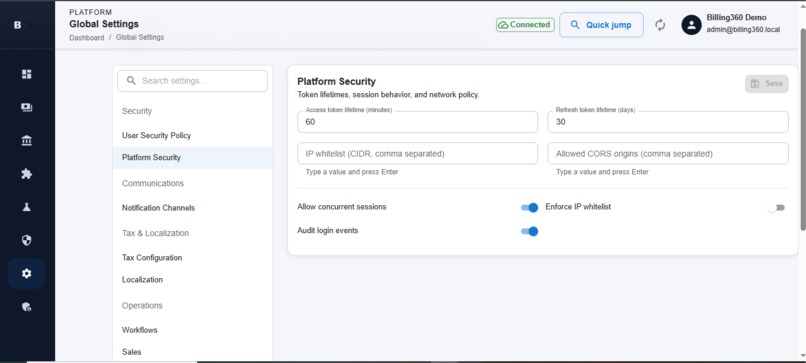Click the Tax & Localization section heading
The image size is (806, 363).
coord(155,233)
